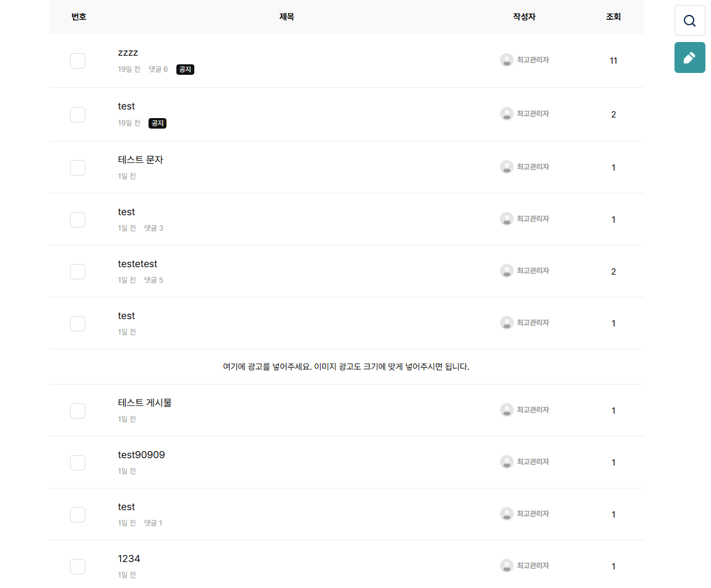The width and height of the screenshot is (711, 588).
Task: Check the box for the zzzz post
Action: (x=77, y=61)
